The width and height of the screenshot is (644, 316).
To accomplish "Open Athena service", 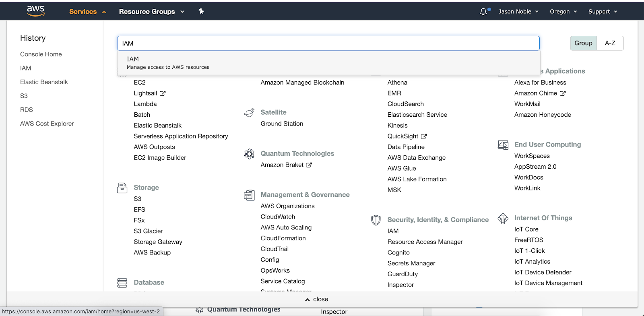I will pyautogui.click(x=397, y=83).
